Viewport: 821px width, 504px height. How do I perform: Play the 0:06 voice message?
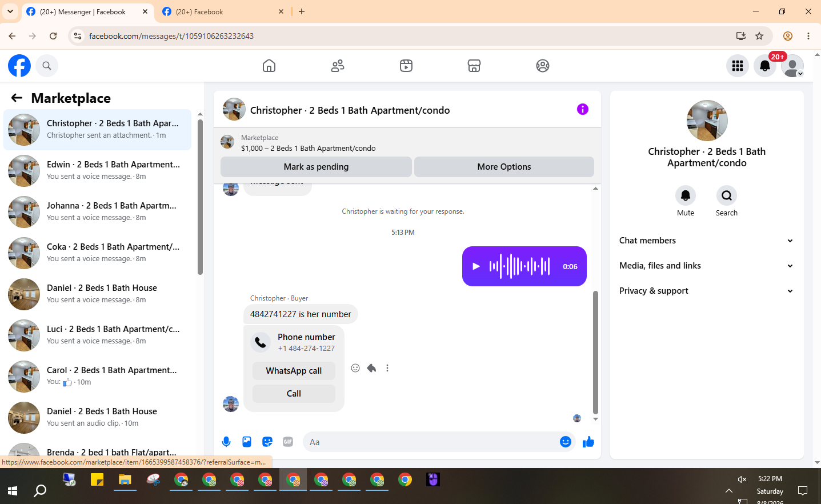pyautogui.click(x=476, y=266)
